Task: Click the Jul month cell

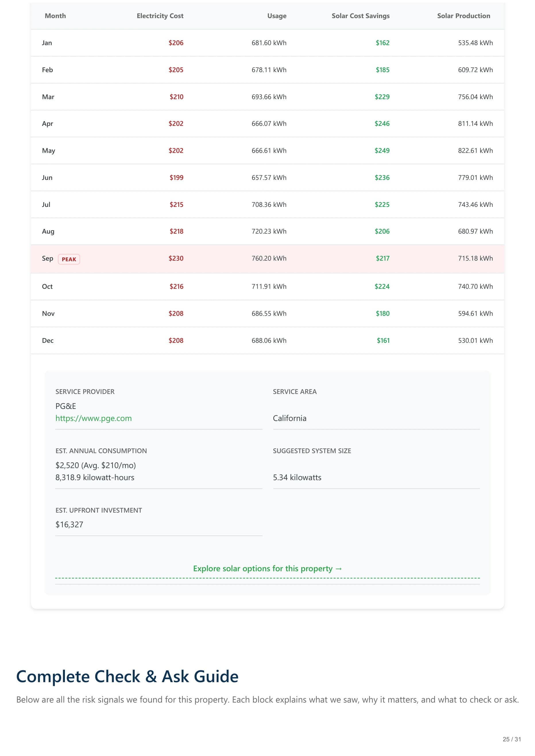Action: click(46, 205)
